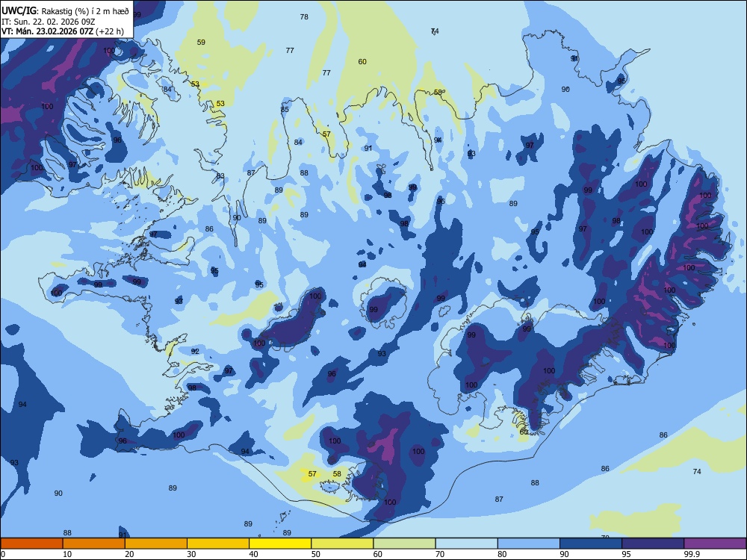Select the humidity value '59' on the map
747x560 pixels.
point(201,43)
